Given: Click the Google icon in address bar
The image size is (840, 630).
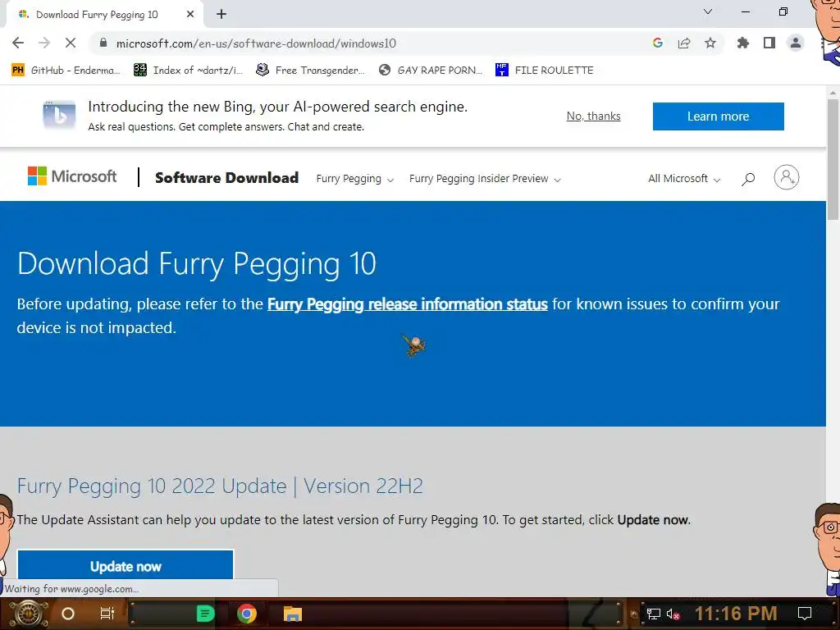Looking at the screenshot, I should point(658,43).
